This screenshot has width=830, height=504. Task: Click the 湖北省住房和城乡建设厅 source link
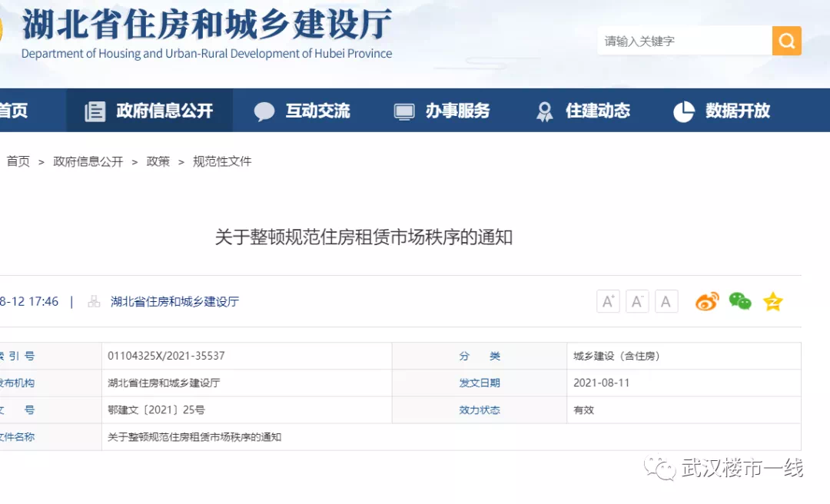[x=174, y=302]
